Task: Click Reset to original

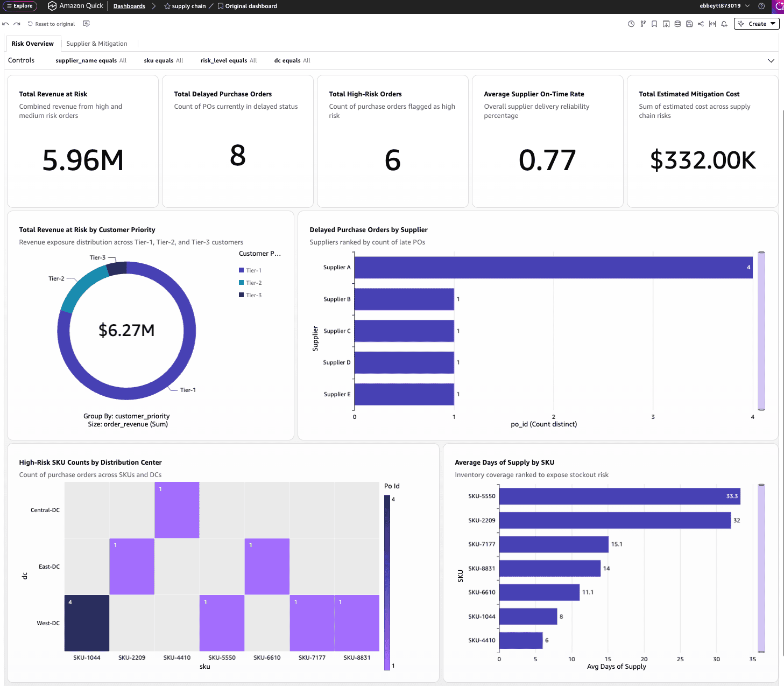Action: 51,24
